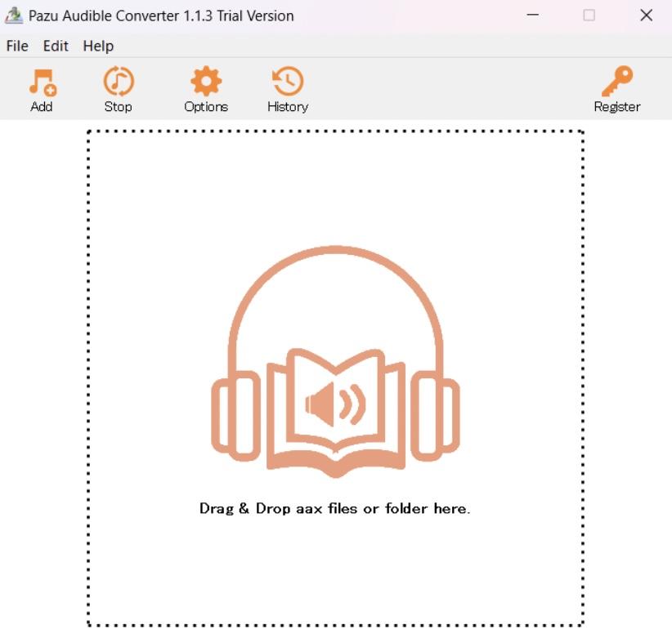Click the 'Drag & Drop aax files' text
Viewport: 672px width, 634px height.
(x=334, y=508)
